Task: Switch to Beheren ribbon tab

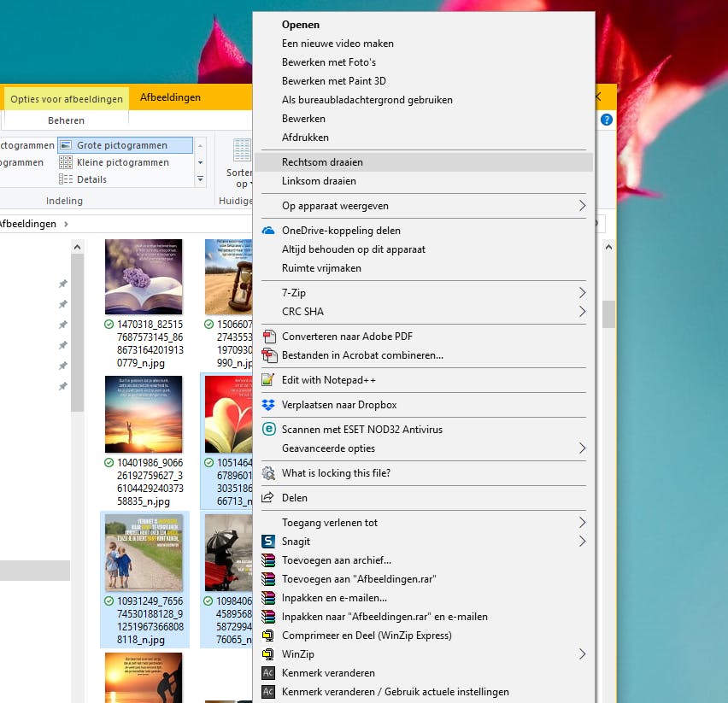Action: 66,120
